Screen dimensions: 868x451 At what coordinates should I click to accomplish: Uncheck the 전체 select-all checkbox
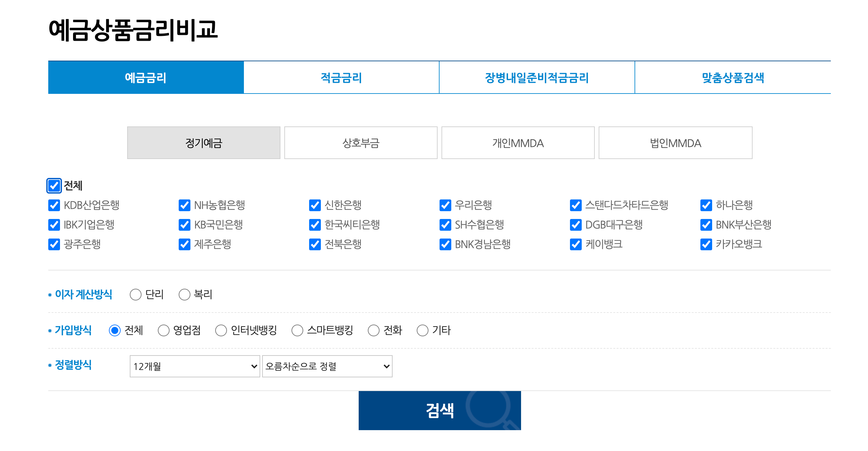pyautogui.click(x=54, y=186)
